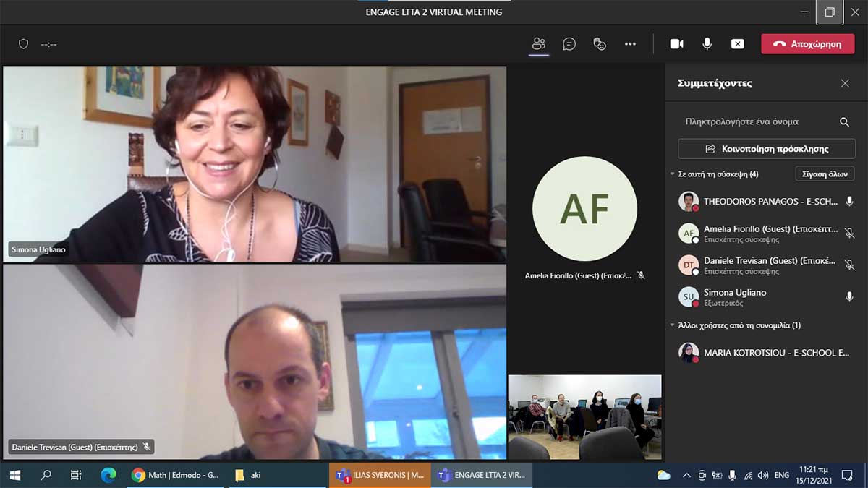The height and width of the screenshot is (488, 868).
Task: Toggle the camera on or off
Action: (x=676, y=44)
